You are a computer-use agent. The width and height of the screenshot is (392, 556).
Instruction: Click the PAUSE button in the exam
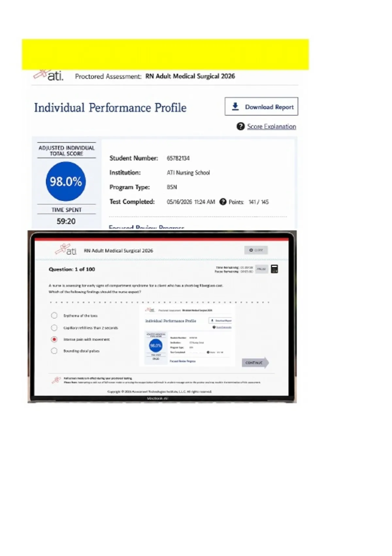pyautogui.click(x=261, y=269)
